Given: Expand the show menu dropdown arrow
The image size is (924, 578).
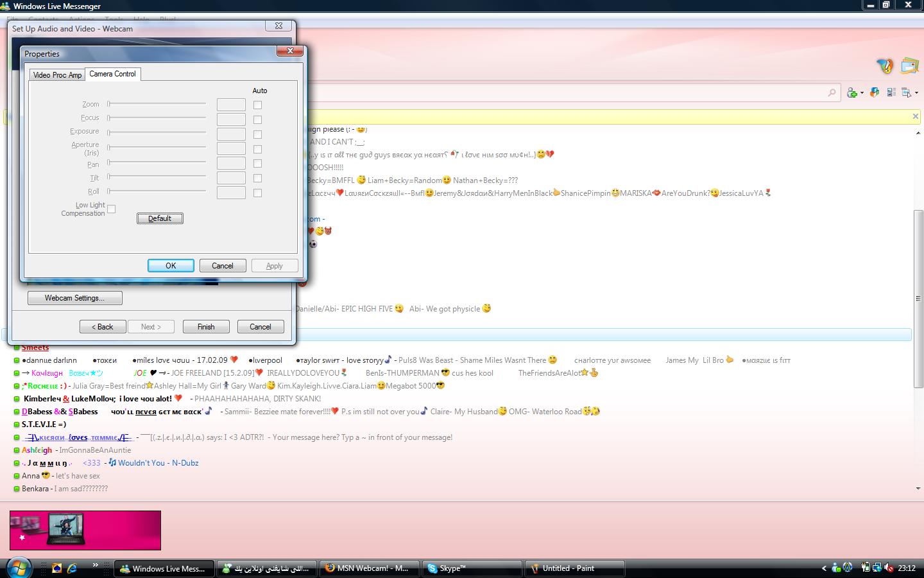Looking at the screenshot, I should 916,93.
